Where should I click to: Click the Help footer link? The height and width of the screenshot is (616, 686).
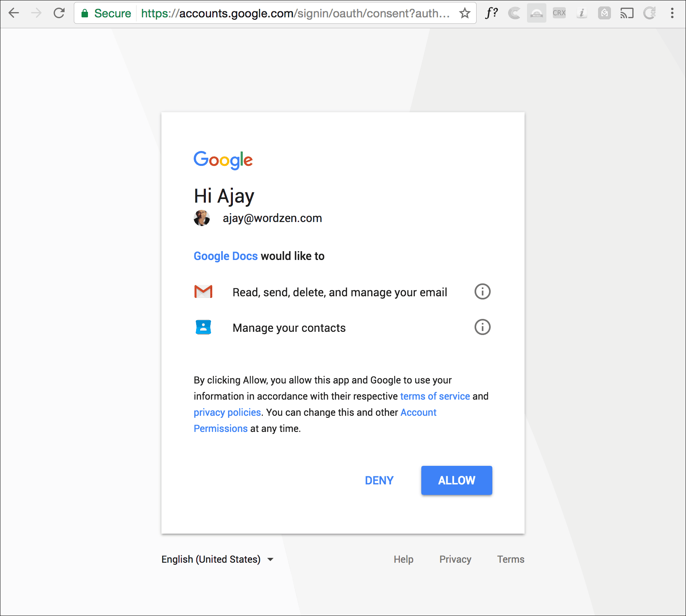(x=404, y=559)
